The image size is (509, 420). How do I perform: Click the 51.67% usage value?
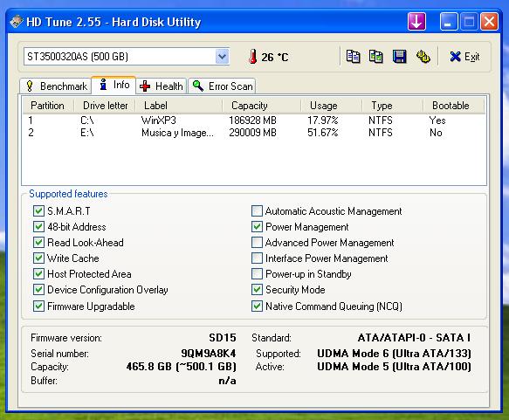[x=323, y=133]
